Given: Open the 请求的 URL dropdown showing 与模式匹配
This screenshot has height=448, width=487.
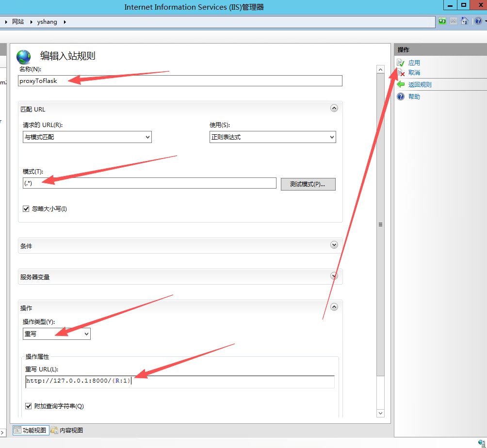Looking at the screenshot, I should click(x=87, y=137).
